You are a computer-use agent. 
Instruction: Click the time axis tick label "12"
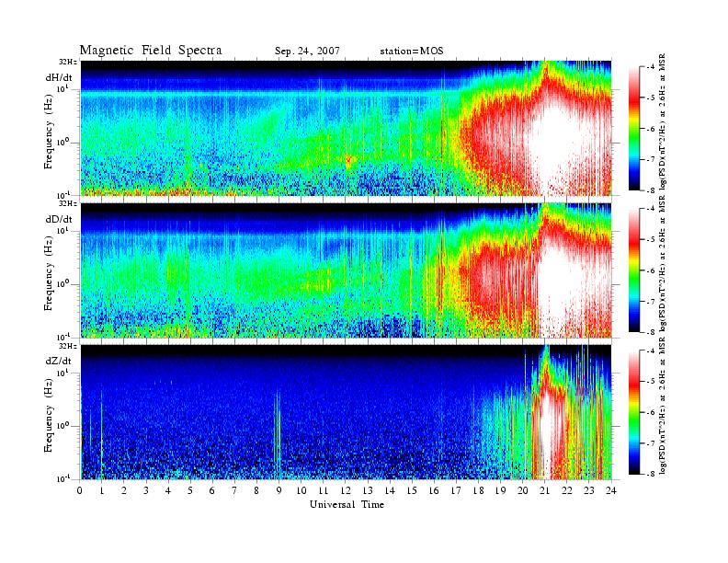[346, 490]
